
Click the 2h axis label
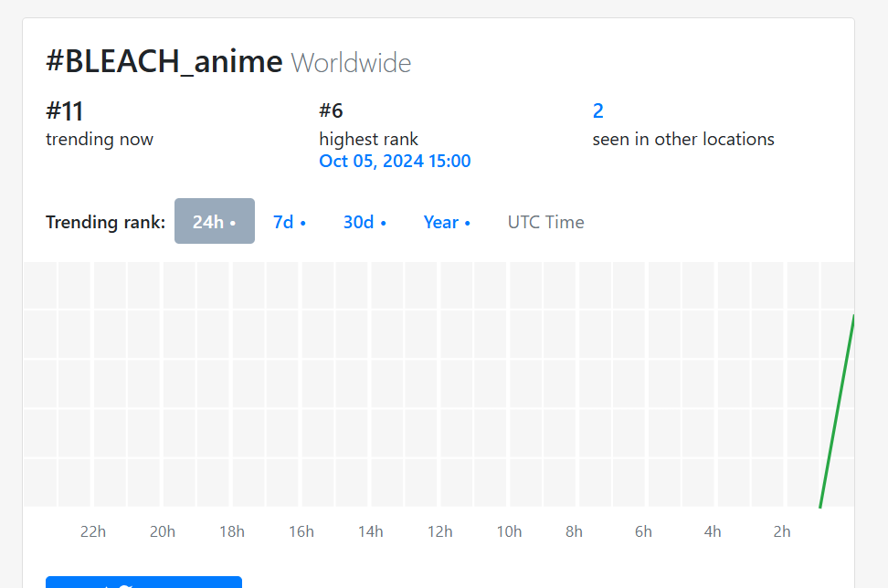pos(782,532)
